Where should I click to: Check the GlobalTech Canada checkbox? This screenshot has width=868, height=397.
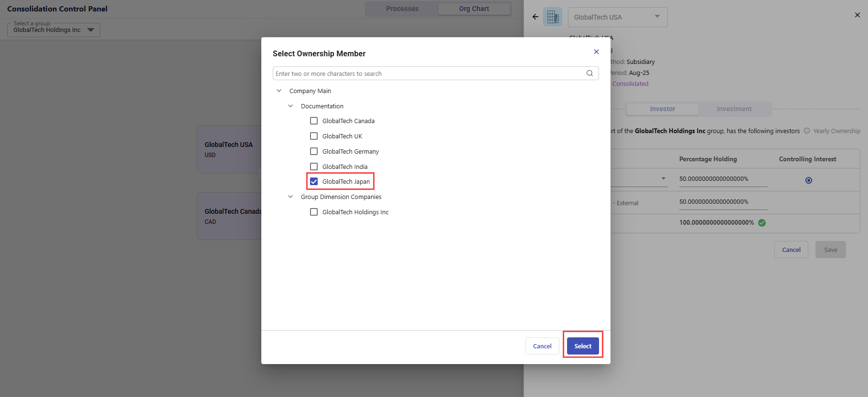point(314,121)
